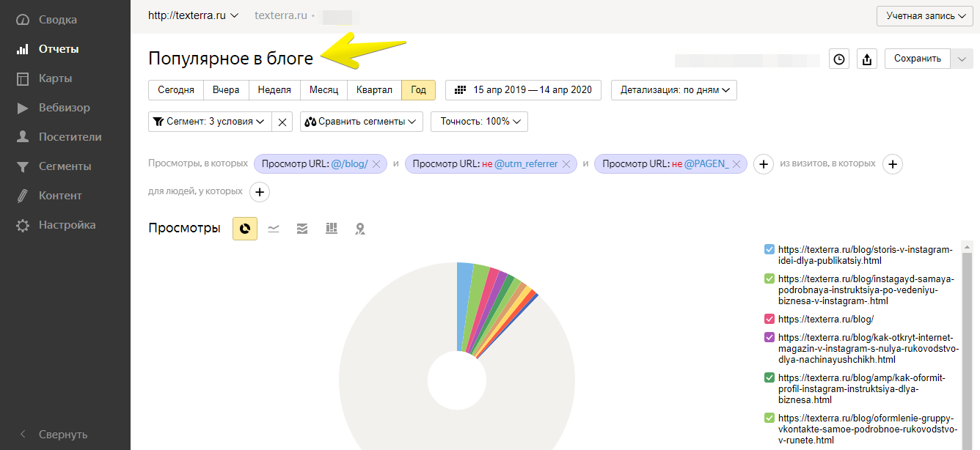Select the Месяц period
The width and height of the screenshot is (980, 450).
click(323, 90)
